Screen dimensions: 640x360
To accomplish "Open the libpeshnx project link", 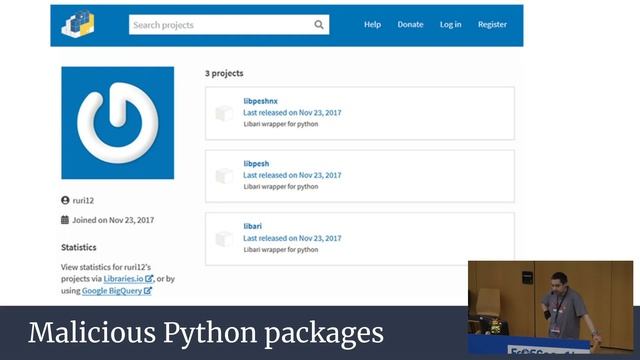I will pyautogui.click(x=260, y=101).
